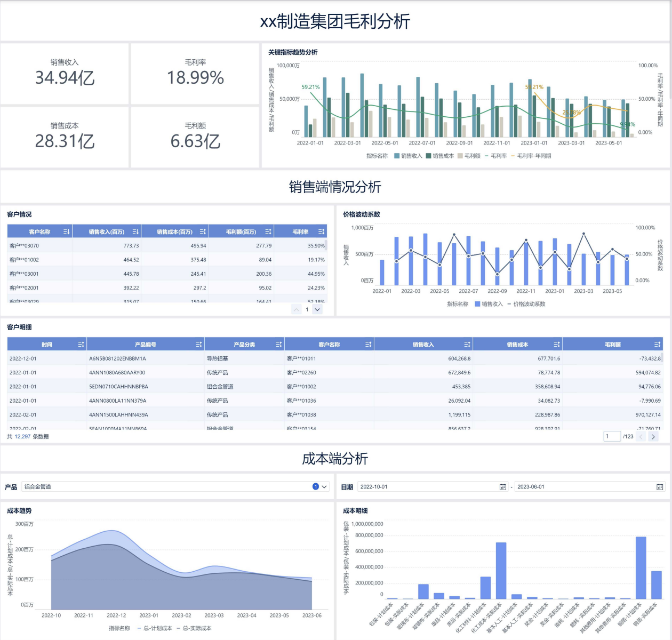Select the 销售收入 34.94亿 KPI card
Screen dimensions: 672x640
[65, 74]
